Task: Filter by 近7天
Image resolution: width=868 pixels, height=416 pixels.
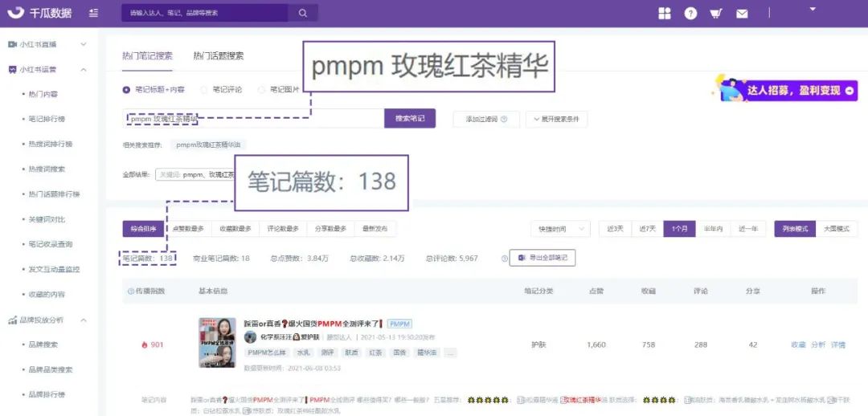Action: (647, 228)
